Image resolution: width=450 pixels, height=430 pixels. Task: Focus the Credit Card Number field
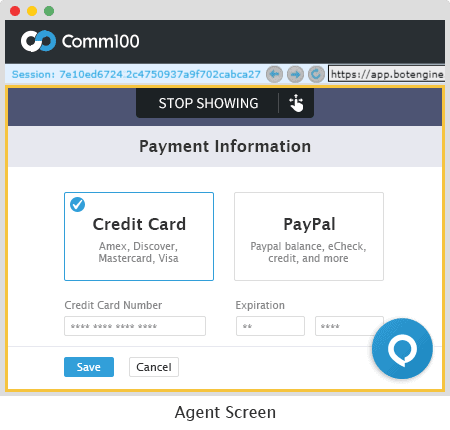[x=135, y=326]
